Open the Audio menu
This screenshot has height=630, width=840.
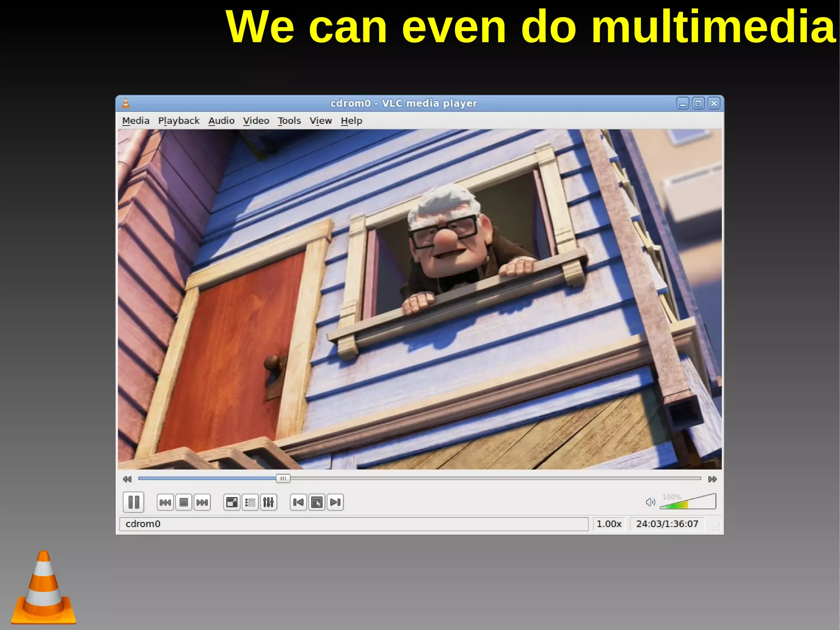pyautogui.click(x=221, y=121)
